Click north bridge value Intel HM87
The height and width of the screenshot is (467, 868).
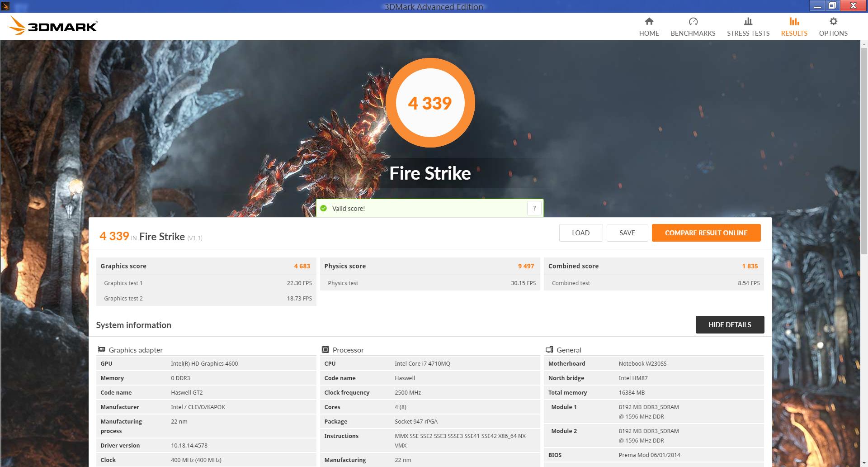click(633, 378)
